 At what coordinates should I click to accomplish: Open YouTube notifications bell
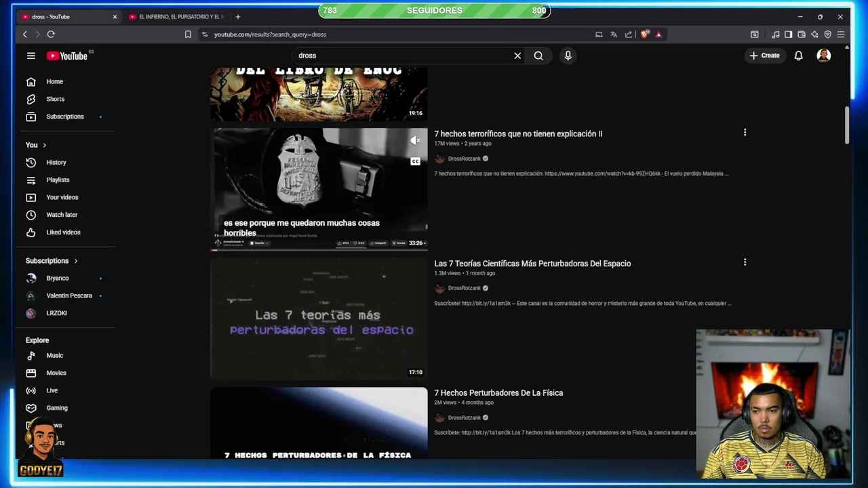[799, 56]
